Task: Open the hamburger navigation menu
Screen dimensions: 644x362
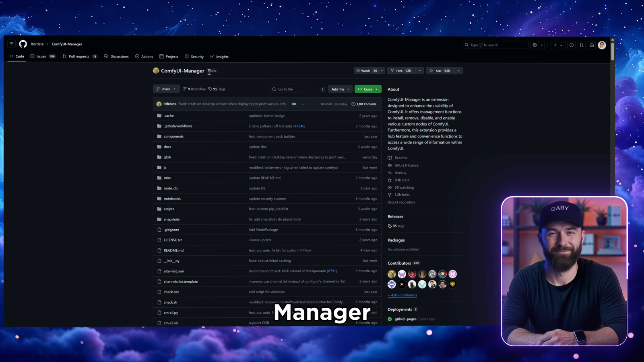Action: tap(11, 44)
